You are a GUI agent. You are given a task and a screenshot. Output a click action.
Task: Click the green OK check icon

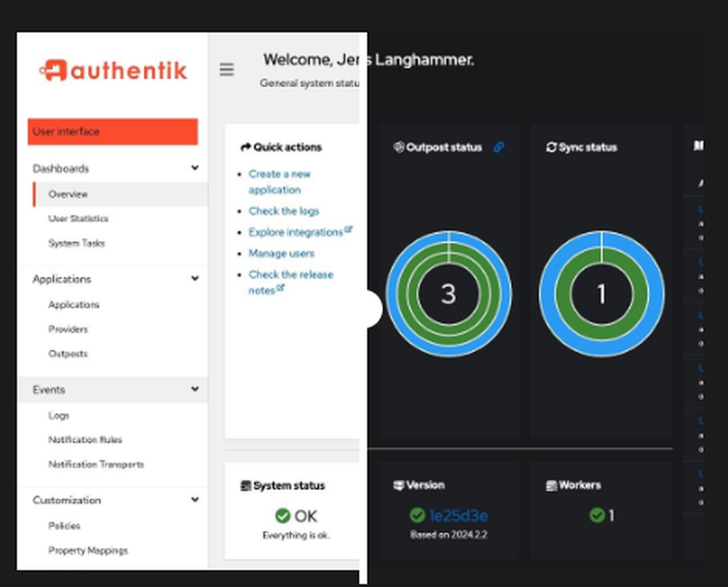pyautogui.click(x=282, y=516)
